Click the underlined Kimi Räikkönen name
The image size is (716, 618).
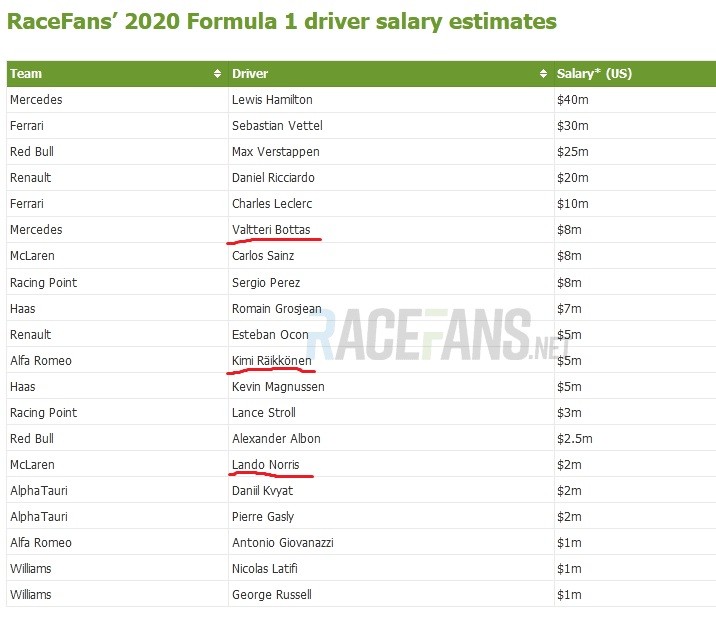click(271, 360)
